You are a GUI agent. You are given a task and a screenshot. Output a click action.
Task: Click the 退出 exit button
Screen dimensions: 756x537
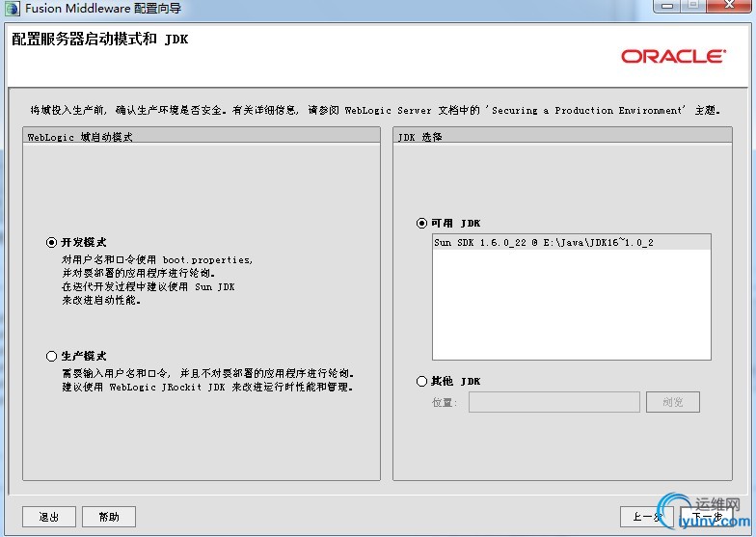(48, 517)
